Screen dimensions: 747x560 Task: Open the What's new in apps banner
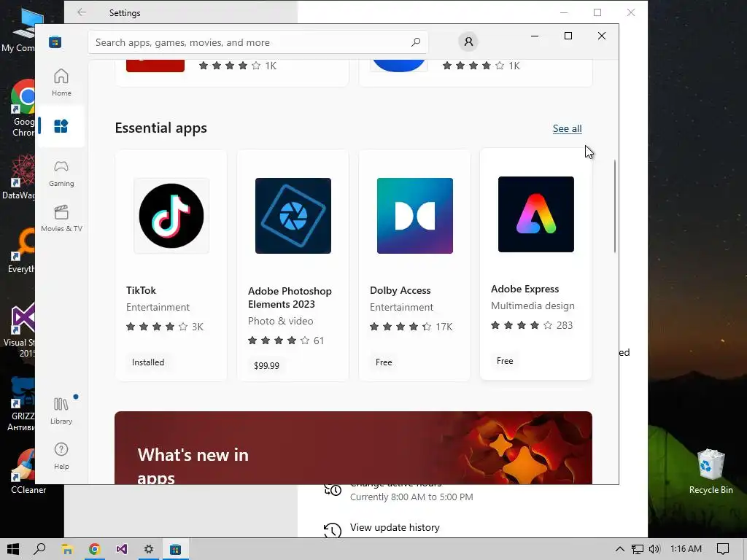[x=353, y=448]
